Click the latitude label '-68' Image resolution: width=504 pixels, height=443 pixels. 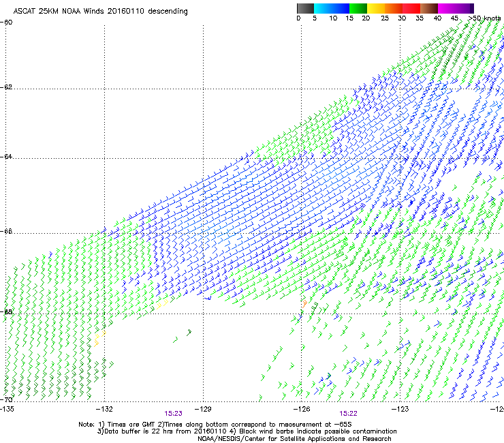(x=6, y=312)
